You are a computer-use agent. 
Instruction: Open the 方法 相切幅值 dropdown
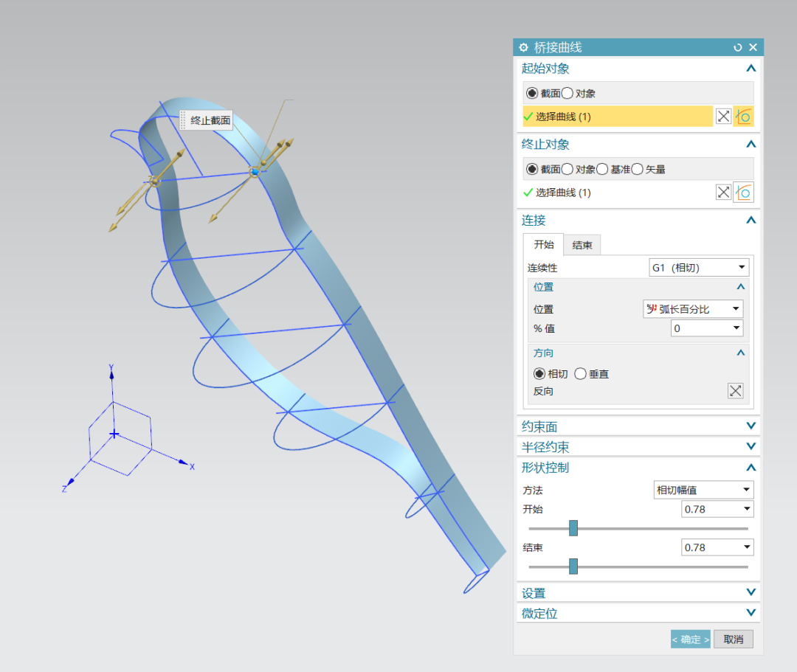(703, 490)
